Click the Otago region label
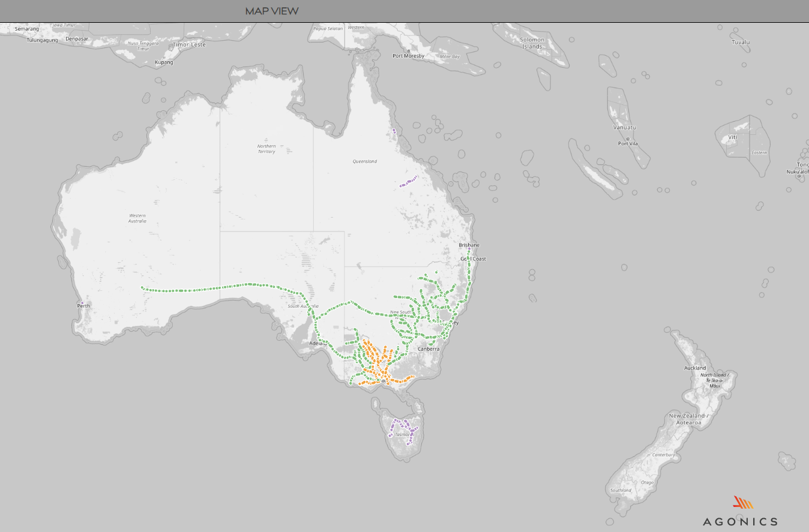 (647, 482)
